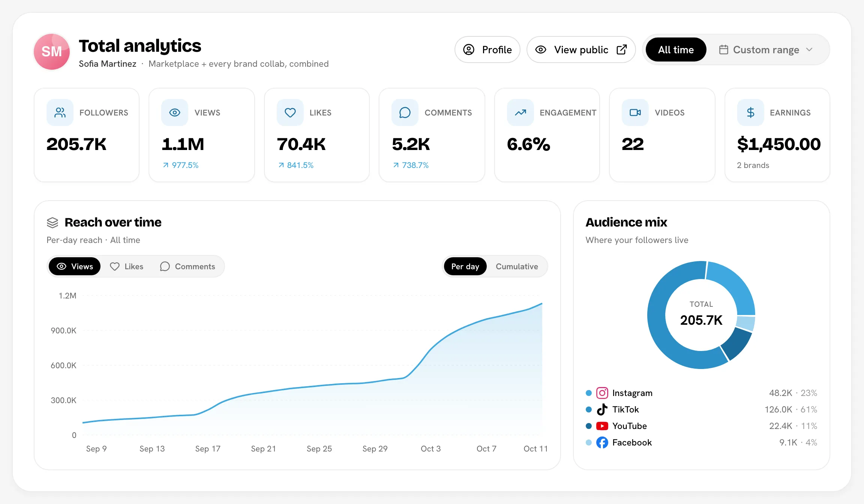Click the TikTok logo in the legend
864x504 pixels.
pyautogui.click(x=602, y=409)
